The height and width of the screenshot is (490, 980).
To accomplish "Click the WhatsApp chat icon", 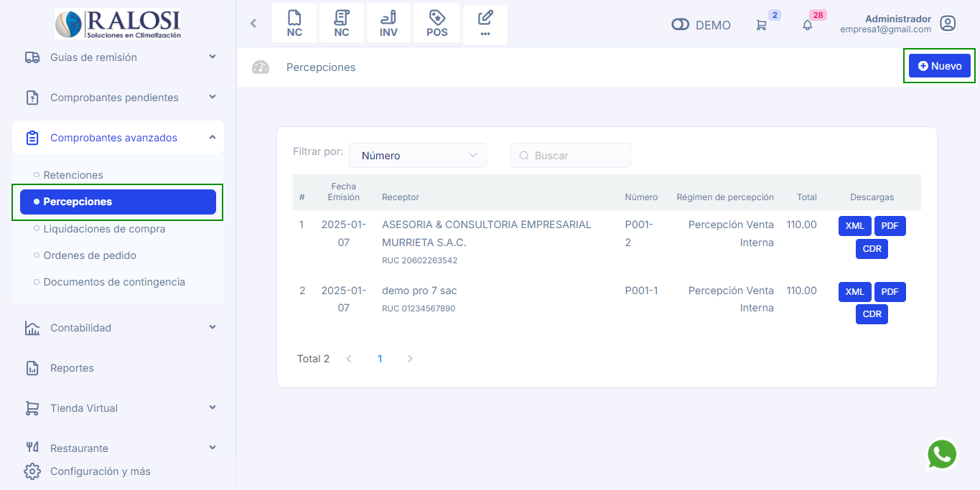I will click(942, 454).
